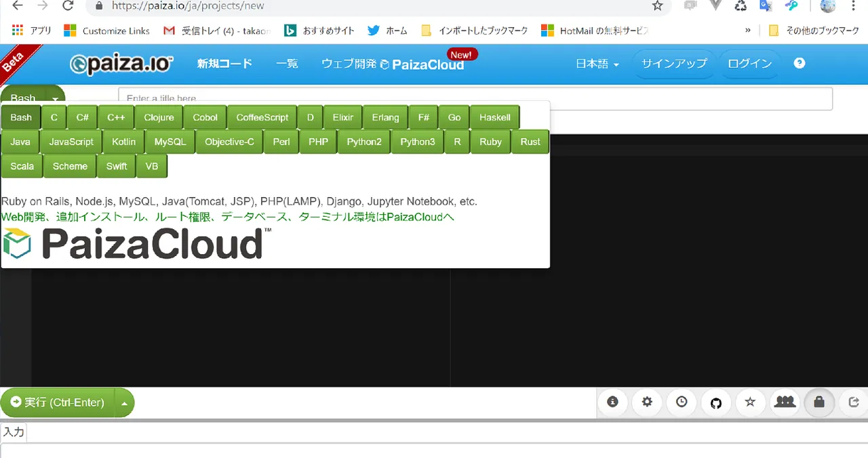Open the green PaizaCloud promotion link
Image resolution: width=868 pixels, height=458 pixels.
pyautogui.click(x=228, y=217)
